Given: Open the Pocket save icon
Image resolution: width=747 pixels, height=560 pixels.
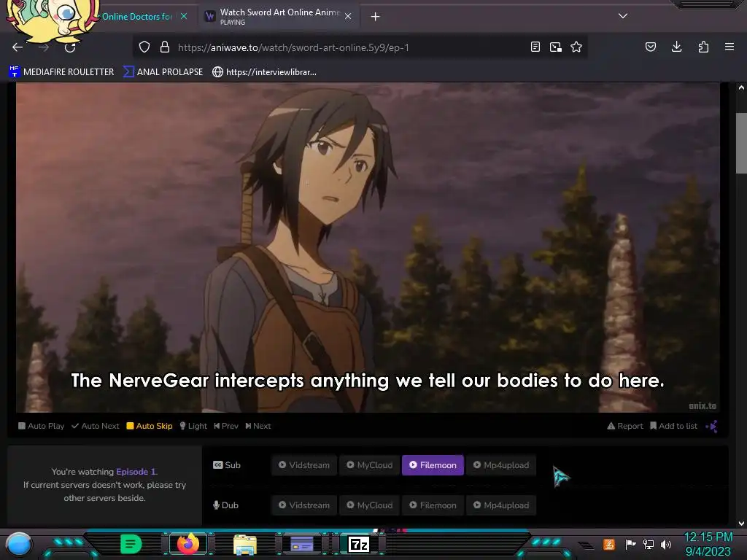Looking at the screenshot, I should pyautogui.click(x=651, y=47).
